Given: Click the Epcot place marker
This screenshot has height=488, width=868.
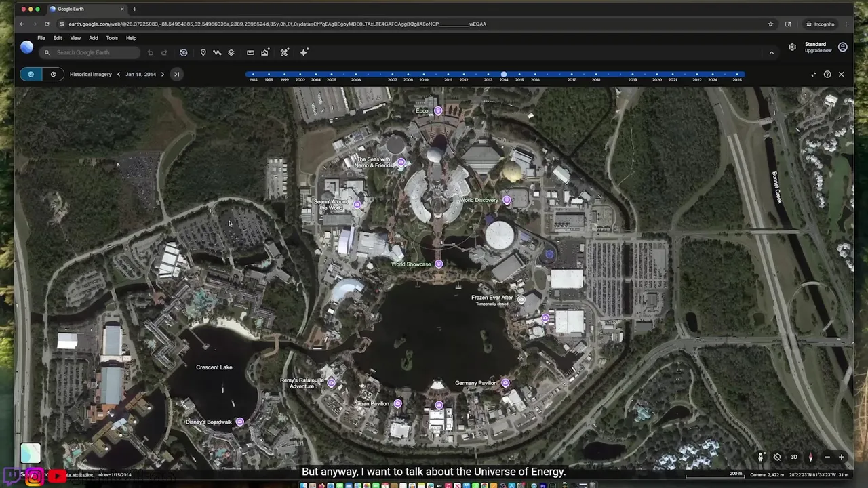Looking at the screenshot, I should tap(438, 110).
